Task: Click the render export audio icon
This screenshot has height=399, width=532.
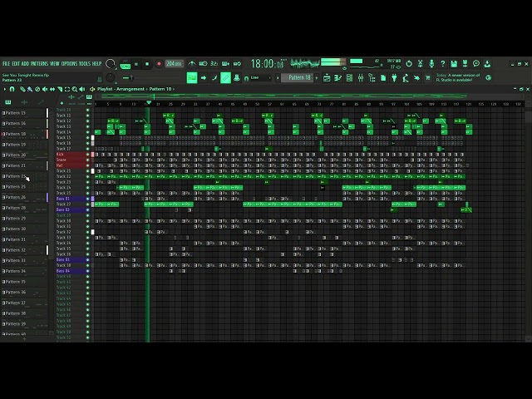Action: tap(465, 64)
